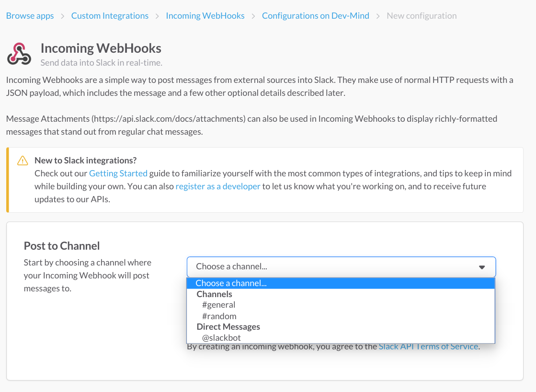Click the Direct Messages group header

[x=228, y=327]
